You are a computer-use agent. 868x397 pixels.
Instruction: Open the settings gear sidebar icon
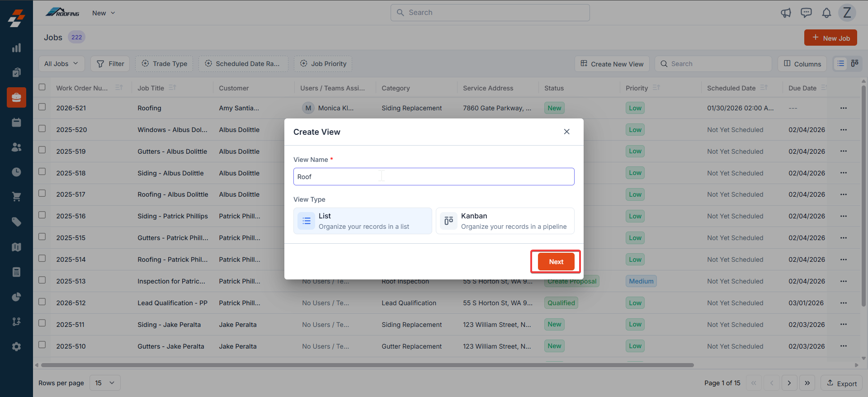[16, 346]
